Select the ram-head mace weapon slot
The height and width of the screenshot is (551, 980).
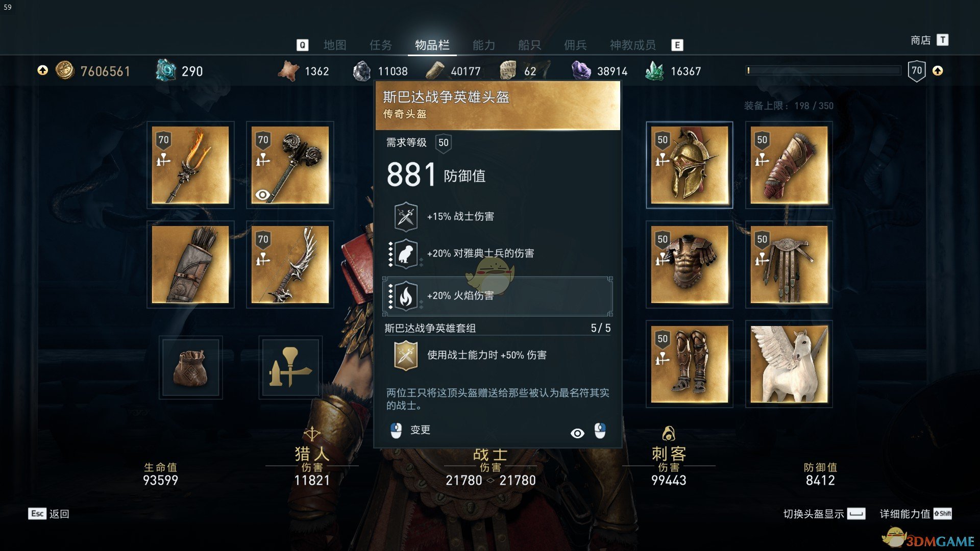(290, 165)
